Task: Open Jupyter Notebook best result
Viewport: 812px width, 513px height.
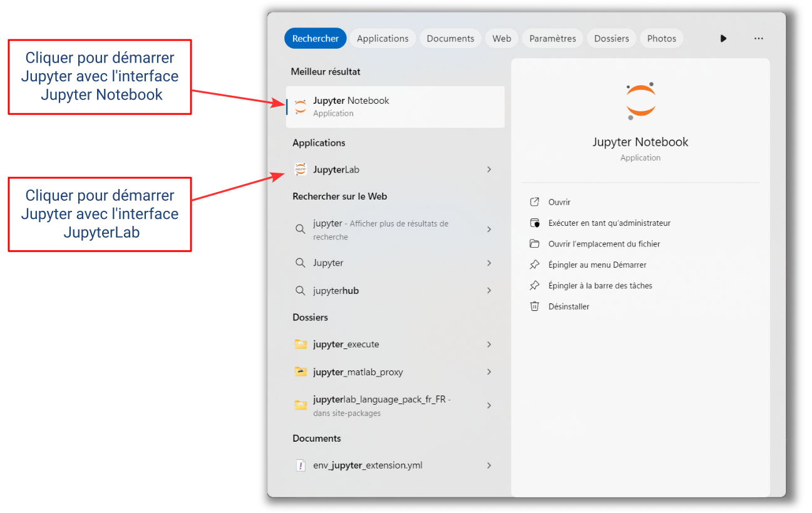Action: coord(395,107)
